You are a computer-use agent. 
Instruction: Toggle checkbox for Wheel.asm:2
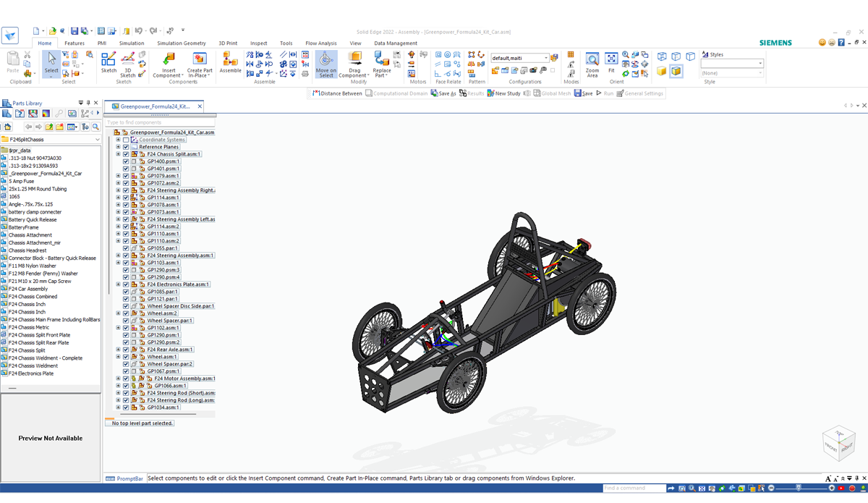pyautogui.click(x=126, y=313)
